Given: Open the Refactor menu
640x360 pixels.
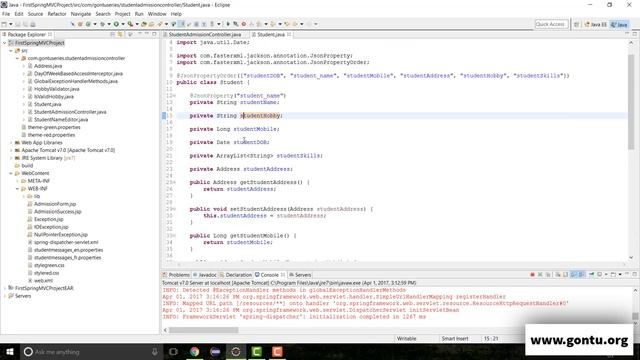Looking at the screenshot, I should [57, 14].
